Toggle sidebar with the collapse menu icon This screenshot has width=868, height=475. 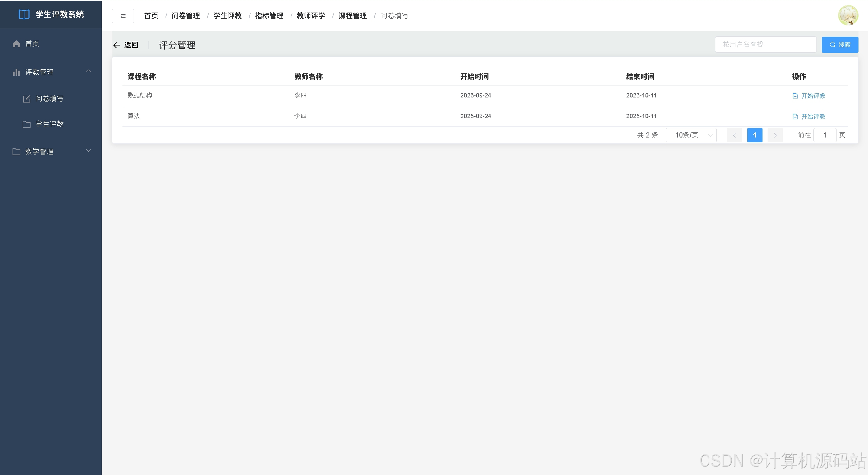[123, 16]
